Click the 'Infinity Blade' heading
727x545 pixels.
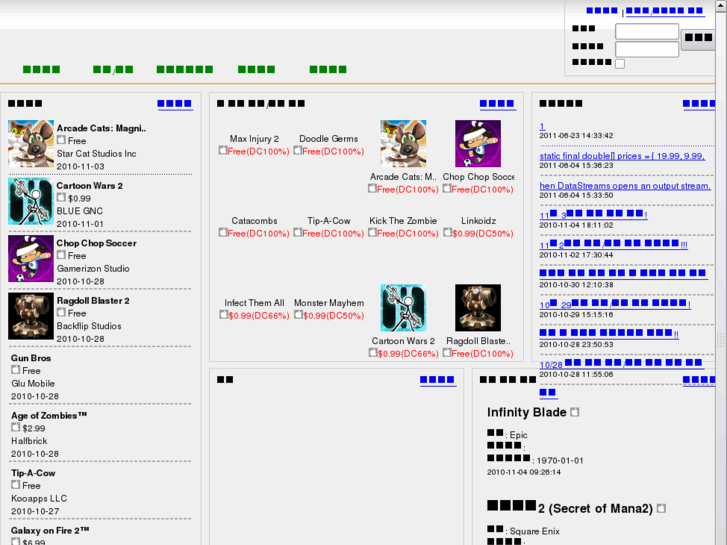point(527,412)
